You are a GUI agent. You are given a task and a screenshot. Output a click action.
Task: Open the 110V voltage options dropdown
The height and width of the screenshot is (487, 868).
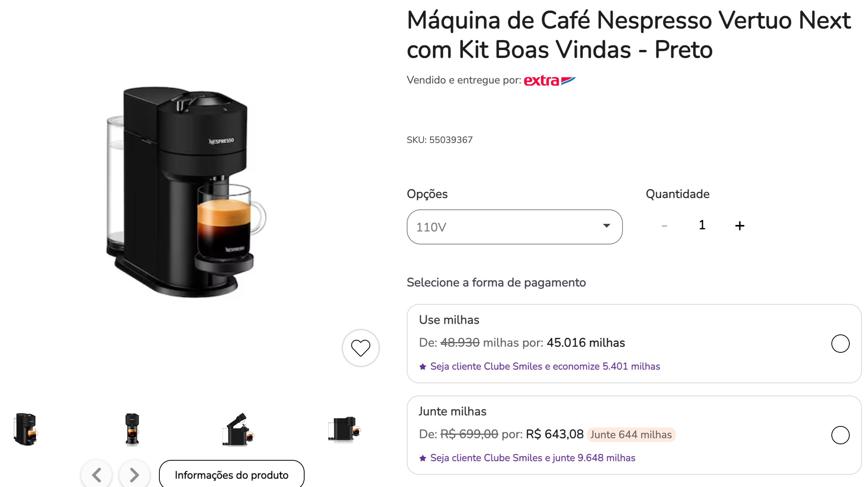pyautogui.click(x=514, y=227)
